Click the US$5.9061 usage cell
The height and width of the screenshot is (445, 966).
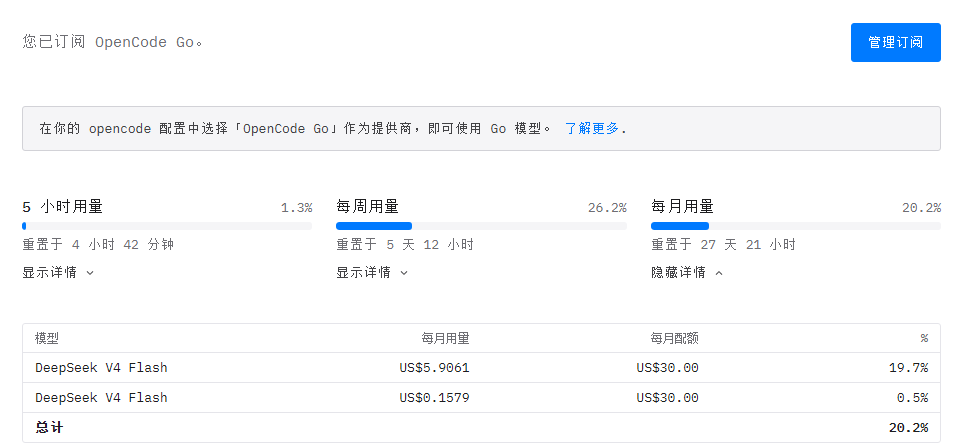click(x=434, y=368)
